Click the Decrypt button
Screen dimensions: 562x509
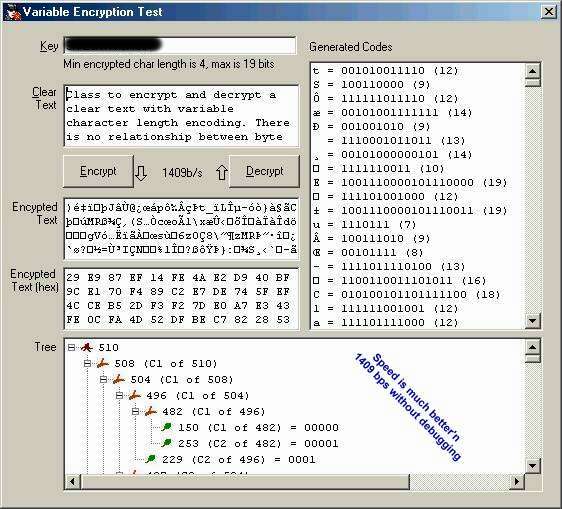(264, 171)
